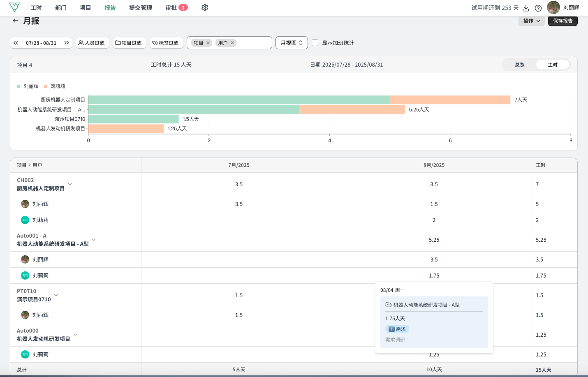Click the back arrow beside 月报
Image resolution: width=588 pixels, height=377 pixels.
[x=16, y=21]
